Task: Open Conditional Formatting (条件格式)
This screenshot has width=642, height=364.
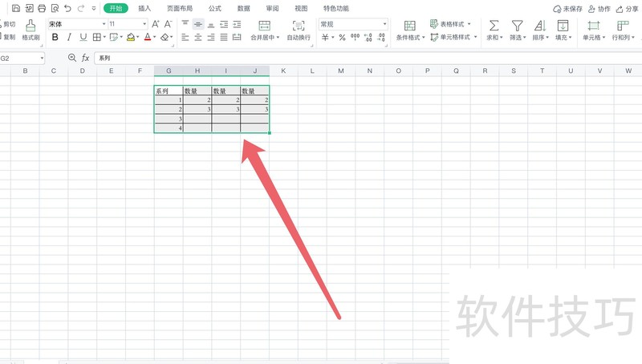Action: (410, 30)
